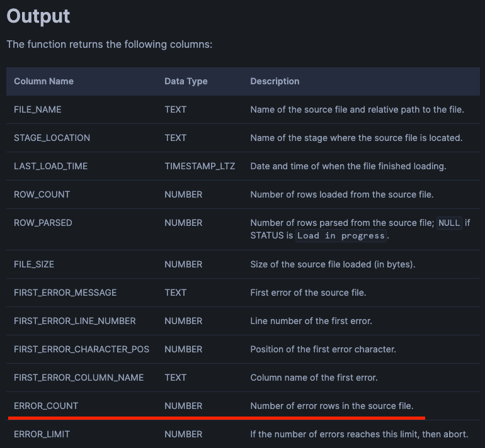
Task: Click the FIRST_ERROR_MESSAGE column name
Action: coord(65,293)
